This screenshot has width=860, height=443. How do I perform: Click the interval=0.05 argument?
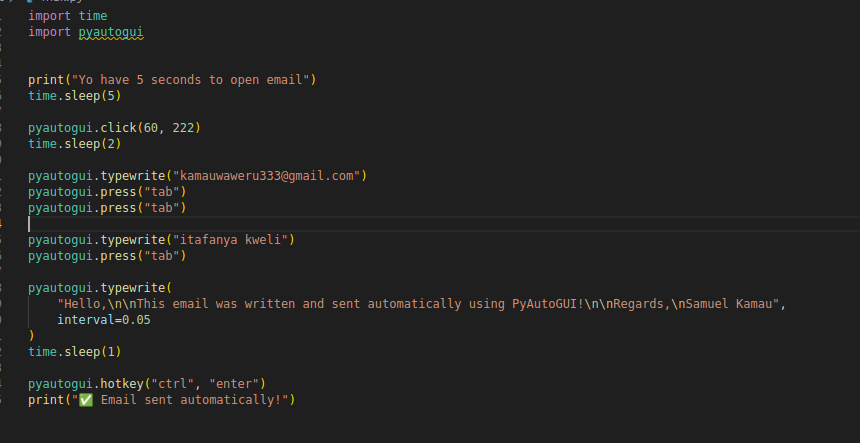click(x=104, y=320)
